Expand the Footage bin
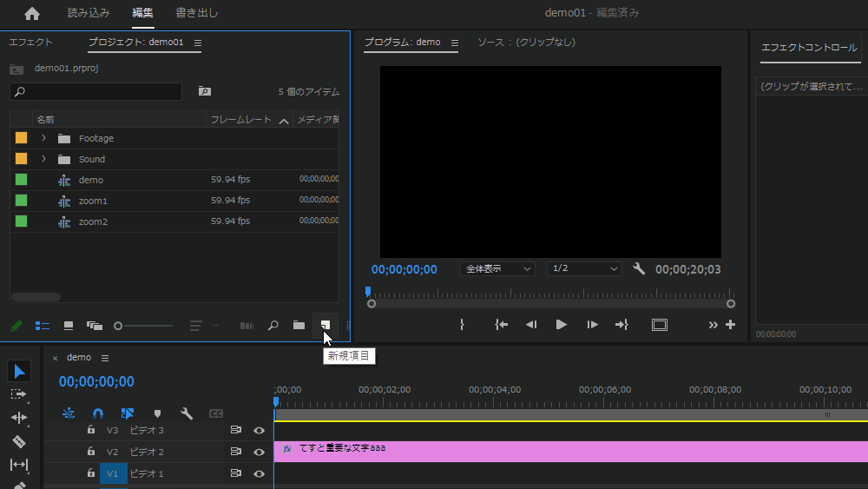 click(43, 138)
